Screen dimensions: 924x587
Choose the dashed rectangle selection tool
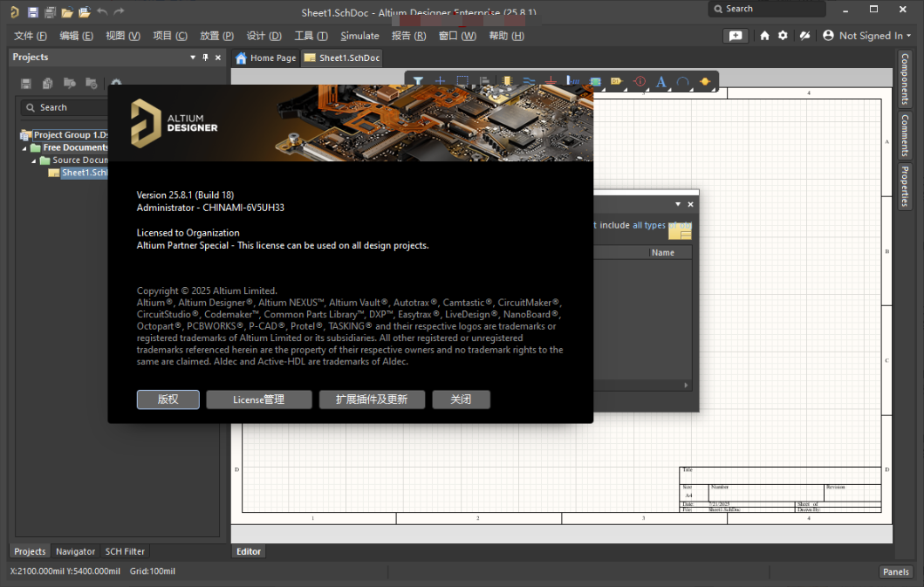point(462,81)
